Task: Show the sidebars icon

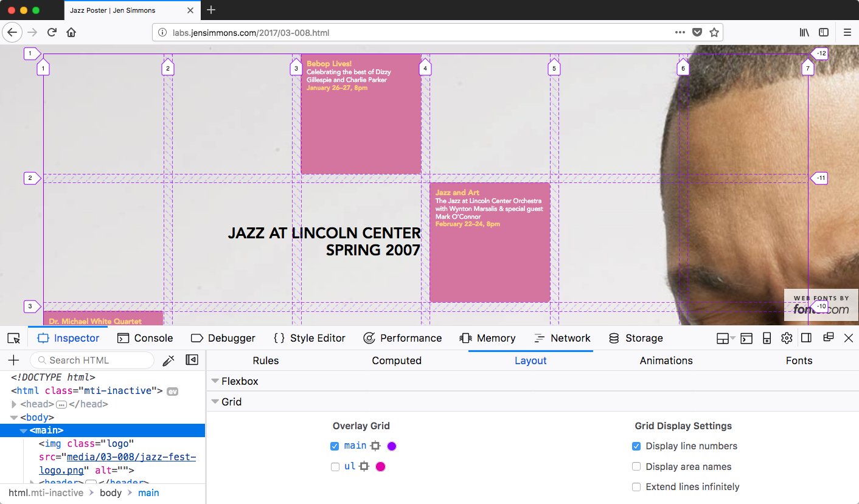Action: (823, 32)
